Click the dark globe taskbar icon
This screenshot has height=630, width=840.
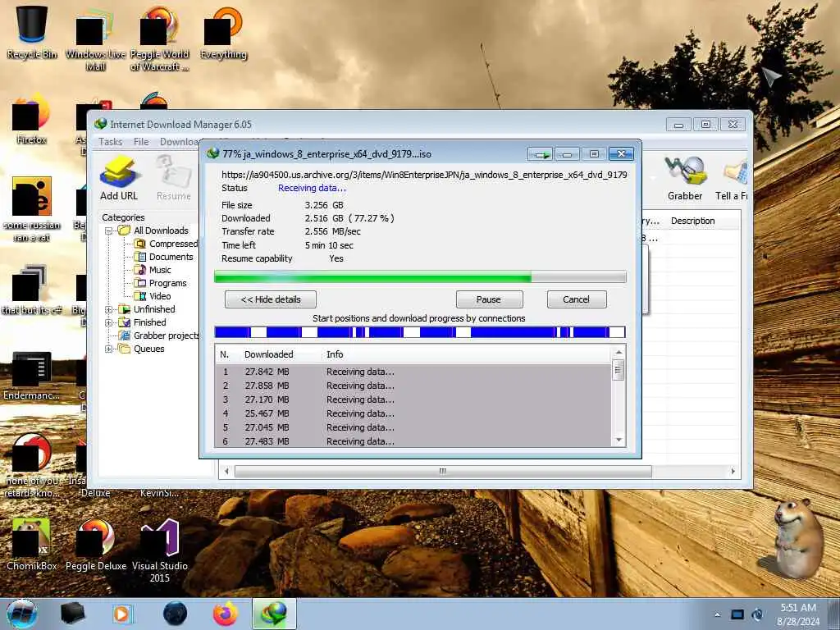click(175, 614)
